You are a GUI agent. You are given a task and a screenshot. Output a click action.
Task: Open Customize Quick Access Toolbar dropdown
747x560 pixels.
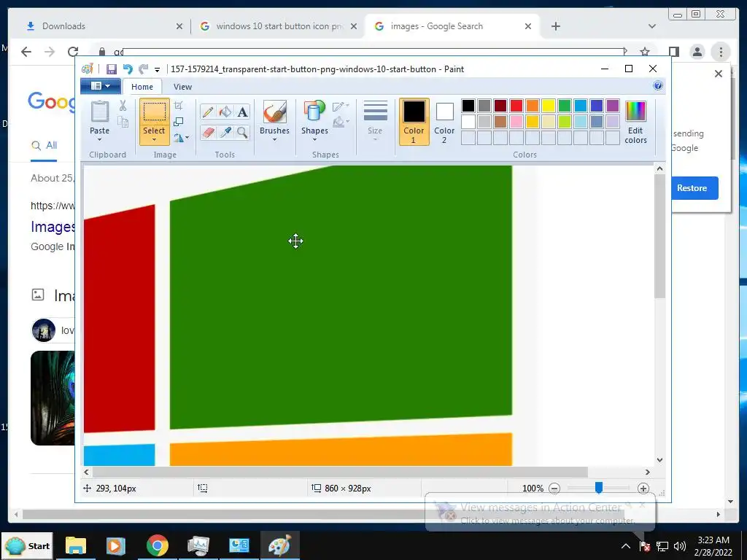pos(158,69)
